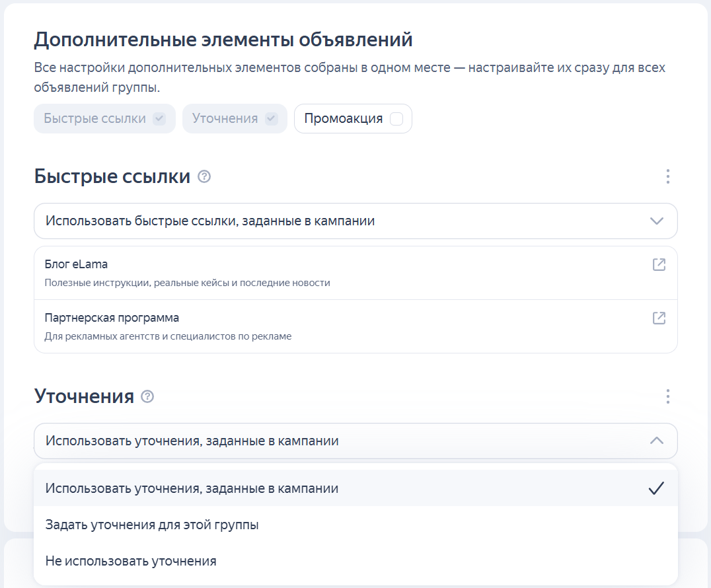Open Партнерская программа via its external link icon
Screen dimensions: 711x588
coord(658,318)
